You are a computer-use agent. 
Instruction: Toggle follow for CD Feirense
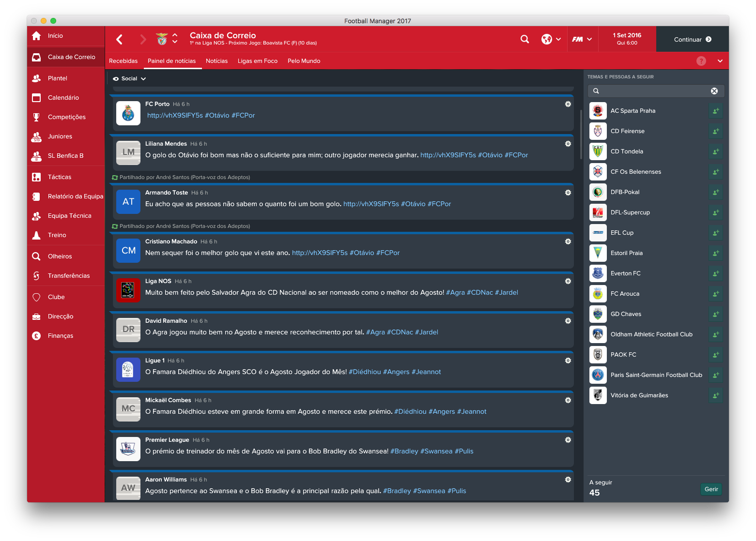[x=715, y=131]
